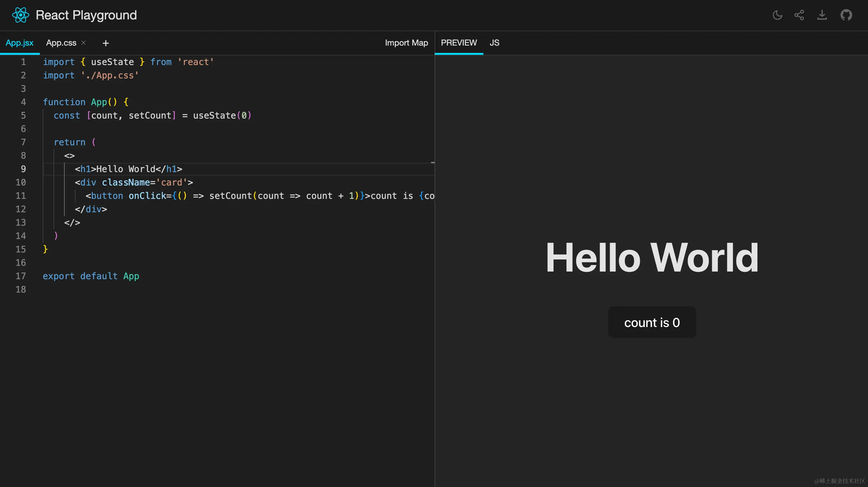Viewport: 868px width, 487px height.
Task: Open the GitHub repository icon
Action: pos(846,15)
